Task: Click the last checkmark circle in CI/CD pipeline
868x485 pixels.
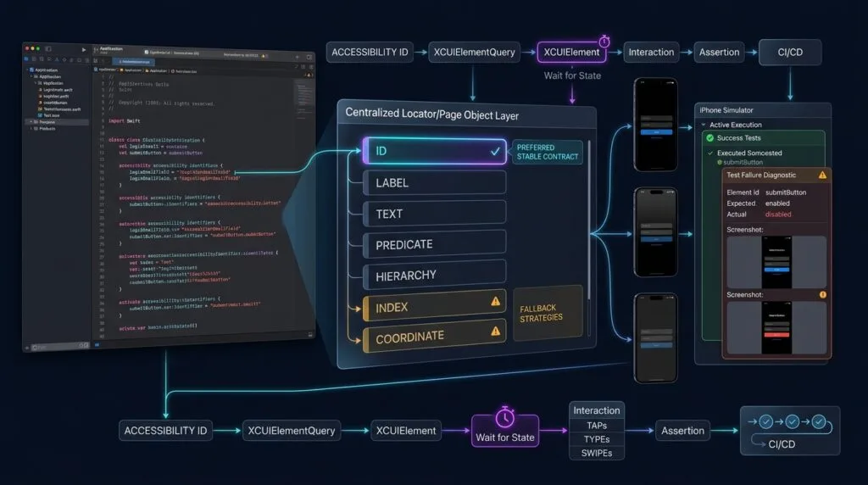Action: [x=819, y=422]
